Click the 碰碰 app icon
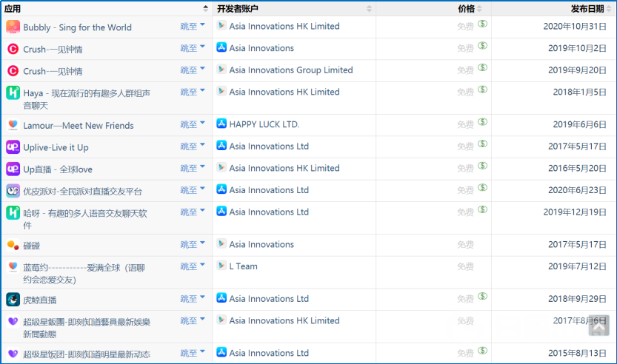This screenshot has height=364, width=617. (x=13, y=245)
